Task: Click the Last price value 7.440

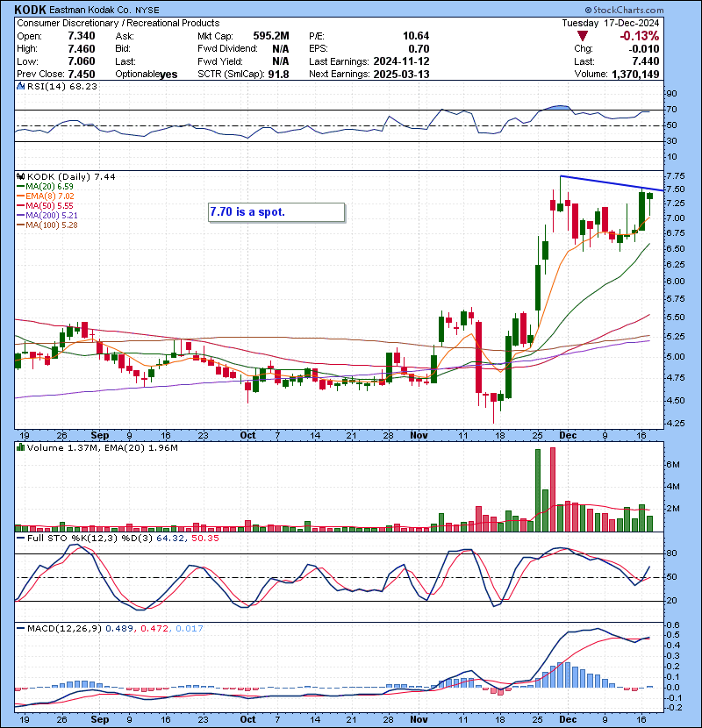Action: (646, 61)
